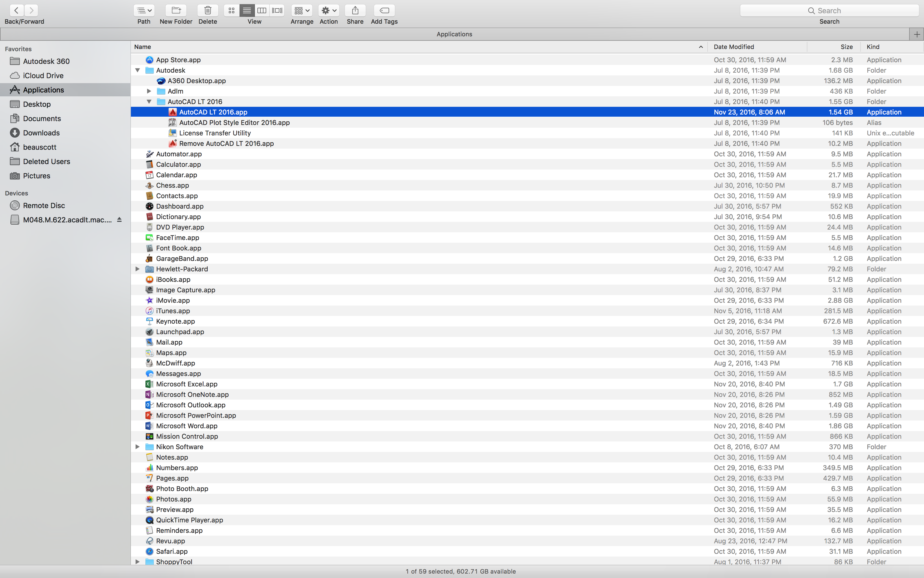Select the McDwiff.app row name

click(x=175, y=363)
